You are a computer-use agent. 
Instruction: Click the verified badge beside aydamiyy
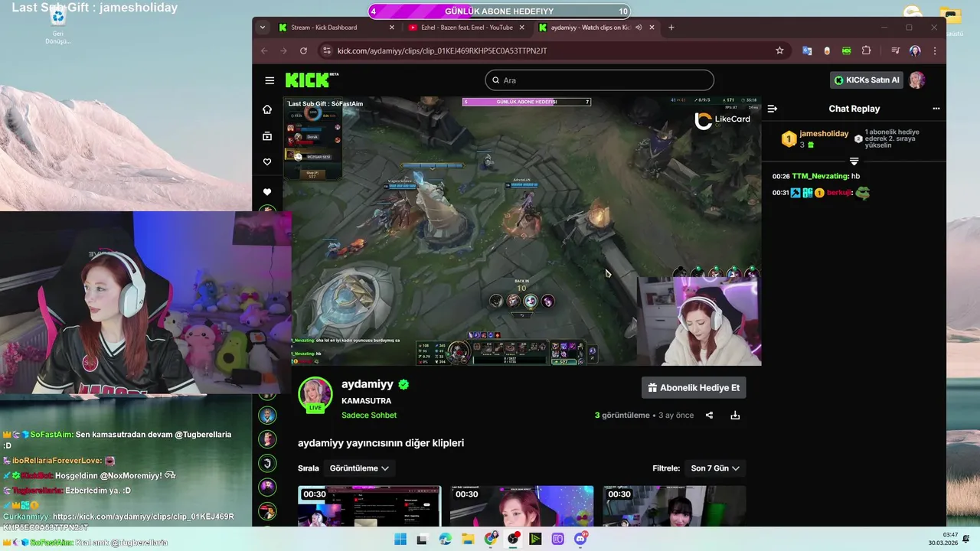pyautogui.click(x=403, y=384)
